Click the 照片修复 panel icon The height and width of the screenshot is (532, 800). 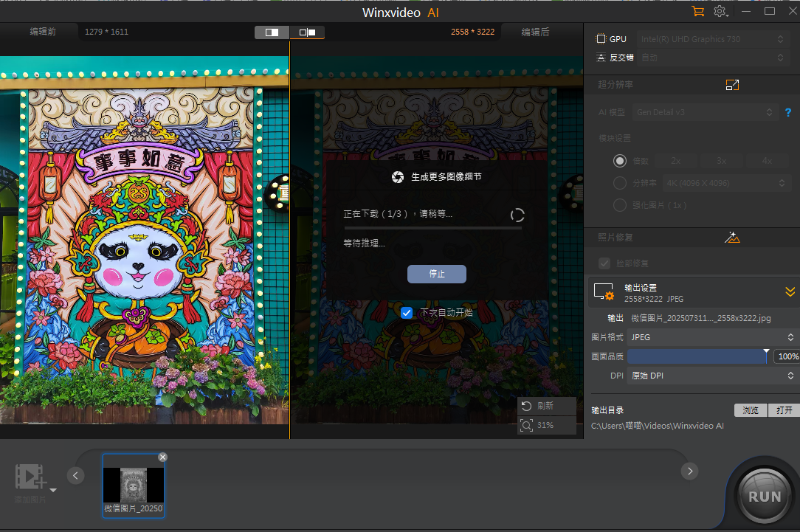click(x=732, y=237)
